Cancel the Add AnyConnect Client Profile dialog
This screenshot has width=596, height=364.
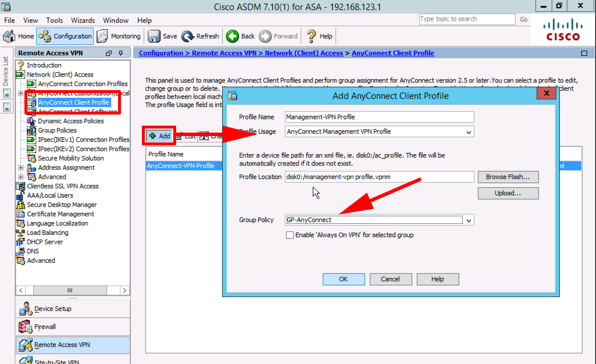pos(390,279)
